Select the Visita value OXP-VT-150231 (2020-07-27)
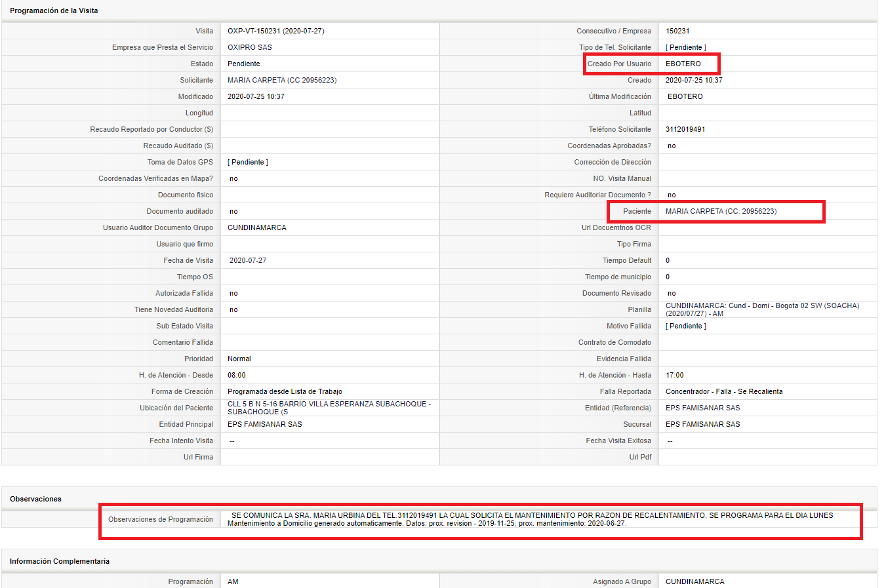The image size is (886, 588). pyautogui.click(x=275, y=31)
